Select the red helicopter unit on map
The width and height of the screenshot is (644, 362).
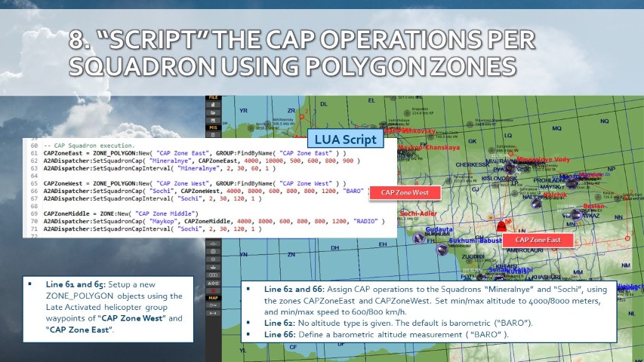pos(500,225)
